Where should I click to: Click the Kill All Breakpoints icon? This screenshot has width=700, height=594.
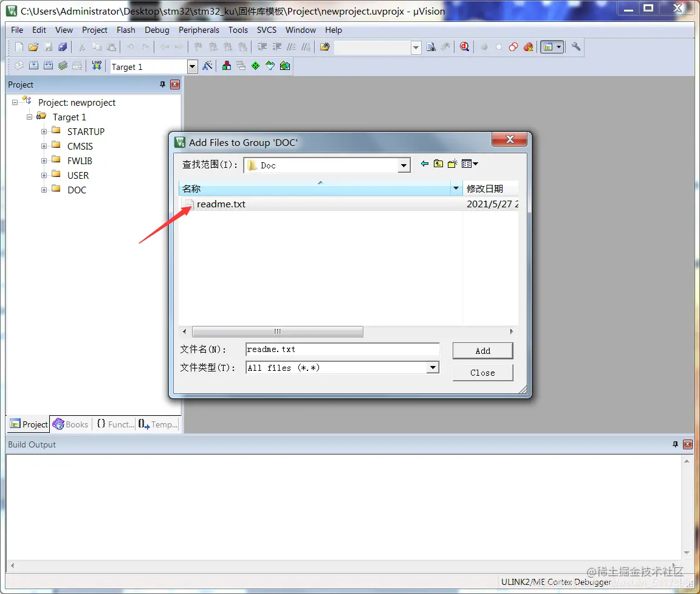coord(528,47)
